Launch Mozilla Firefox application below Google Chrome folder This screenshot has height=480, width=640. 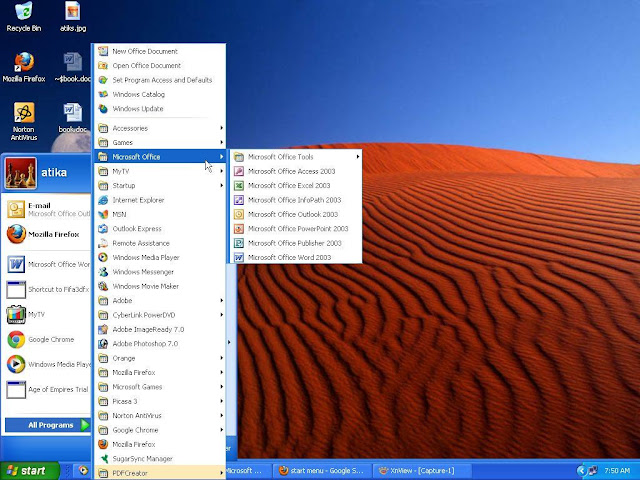point(160,444)
